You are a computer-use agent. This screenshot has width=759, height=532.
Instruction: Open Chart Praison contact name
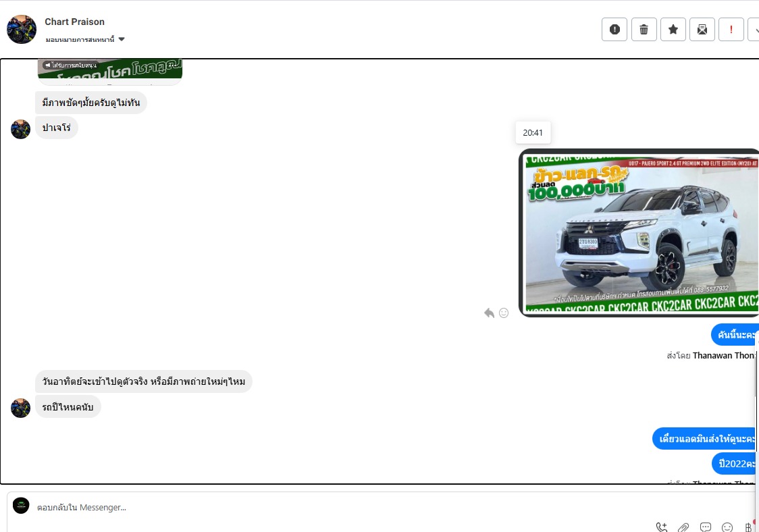[74, 22]
